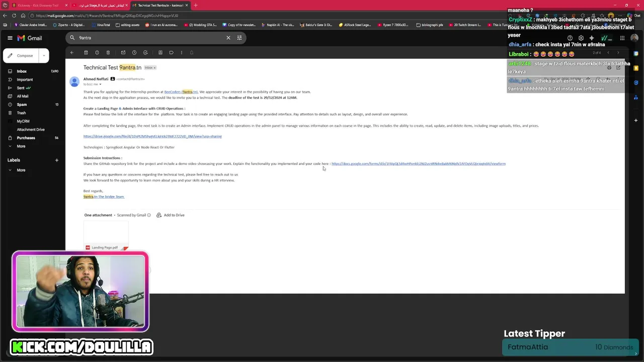Open the MyCRM sidebar item
Screen dimensions: 644x362
33,121
